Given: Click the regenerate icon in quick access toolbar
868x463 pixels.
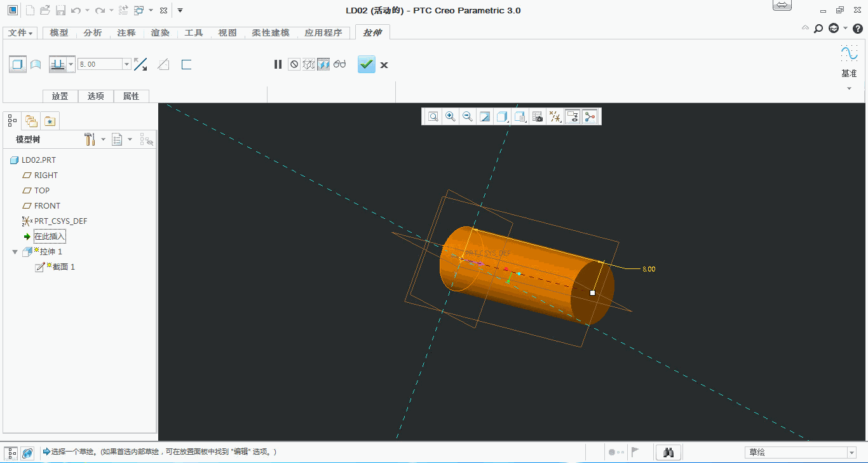Looking at the screenshot, I should pos(124,10).
